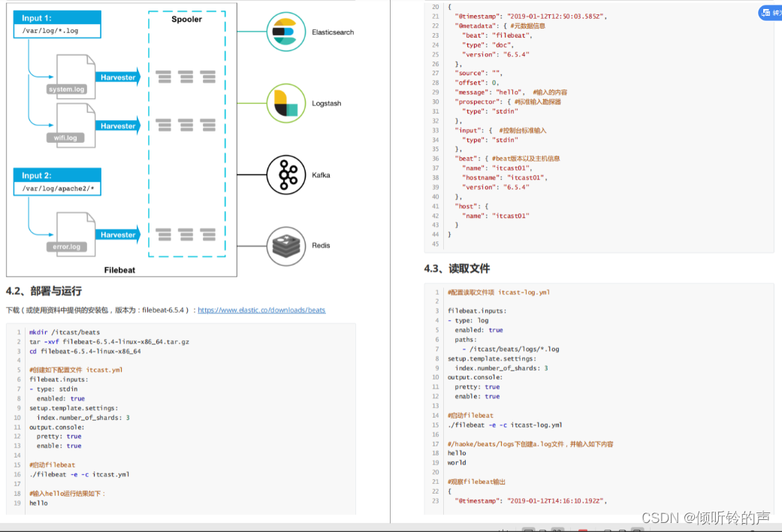Click the "offset": 0 line

(x=476, y=83)
